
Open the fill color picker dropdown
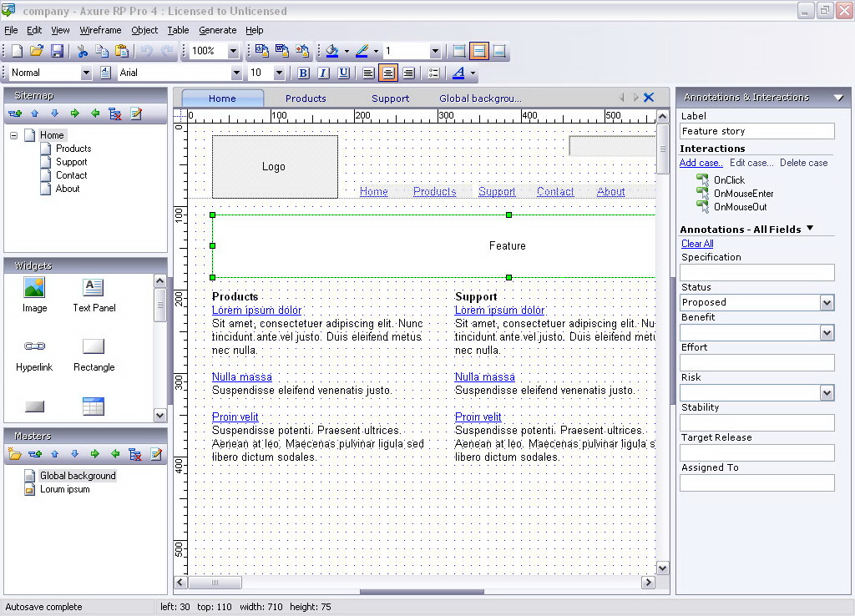point(347,51)
